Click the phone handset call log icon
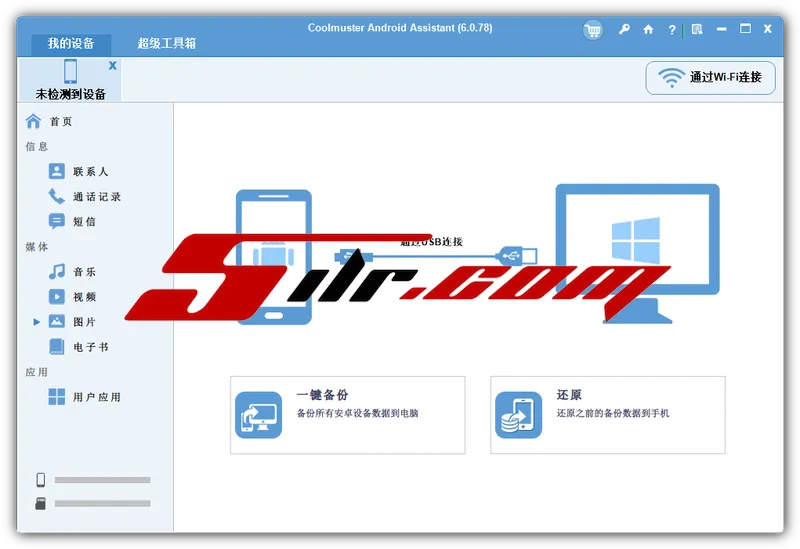The width and height of the screenshot is (800, 549). click(57, 196)
